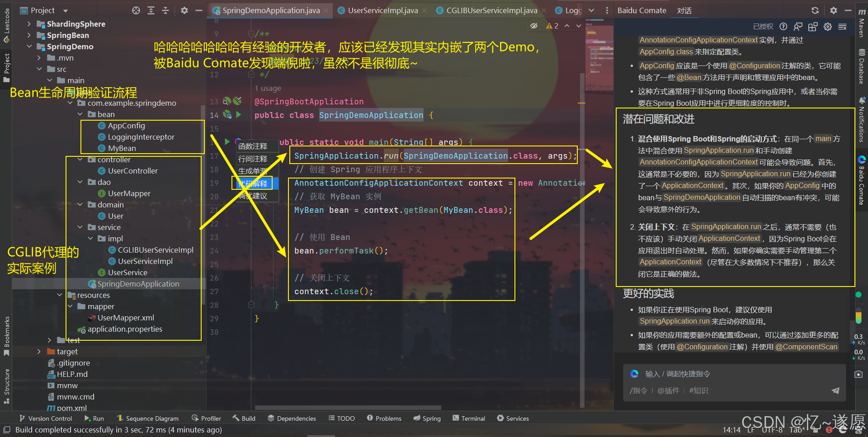Click Expand All icon in Project toolbar

[x=151, y=10]
